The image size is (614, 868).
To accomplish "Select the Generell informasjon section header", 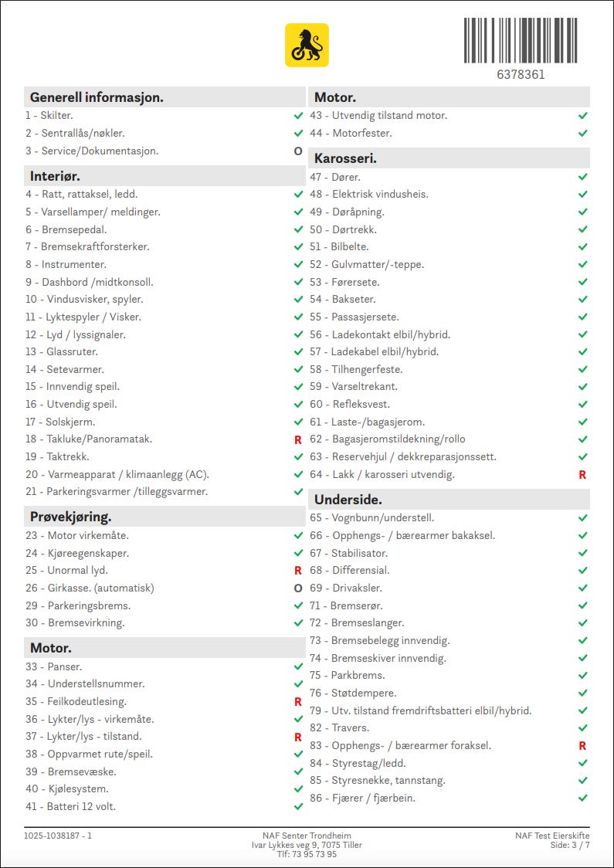I will pos(165,97).
